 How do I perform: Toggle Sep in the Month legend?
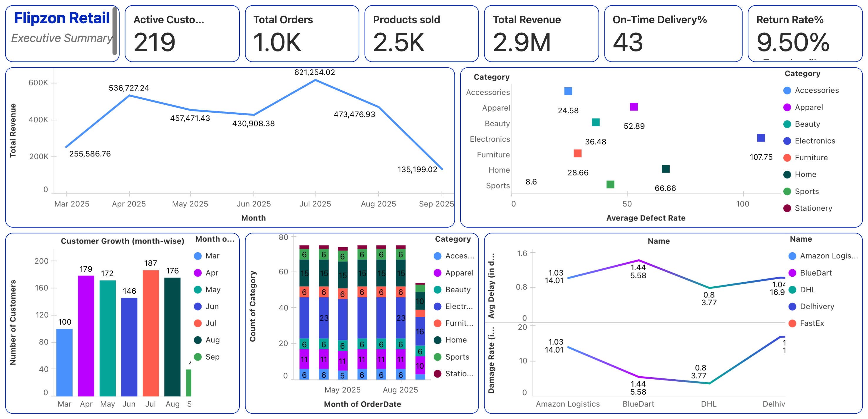click(x=212, y=357)
